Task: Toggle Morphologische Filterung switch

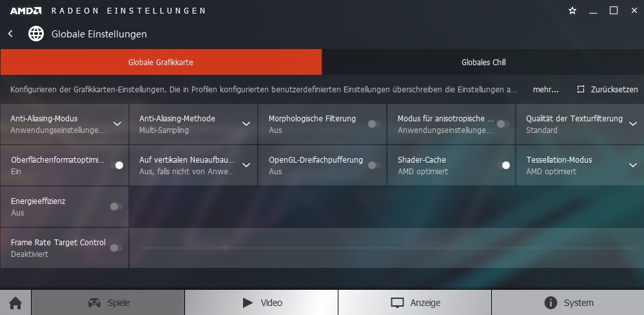Action: [x=374, y=124]
